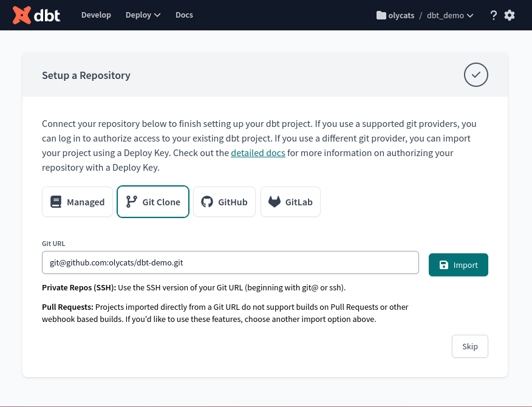Go to the Develop menu
Image resolution: width=532 pixels, height=407 pixels.
(96, 15)
